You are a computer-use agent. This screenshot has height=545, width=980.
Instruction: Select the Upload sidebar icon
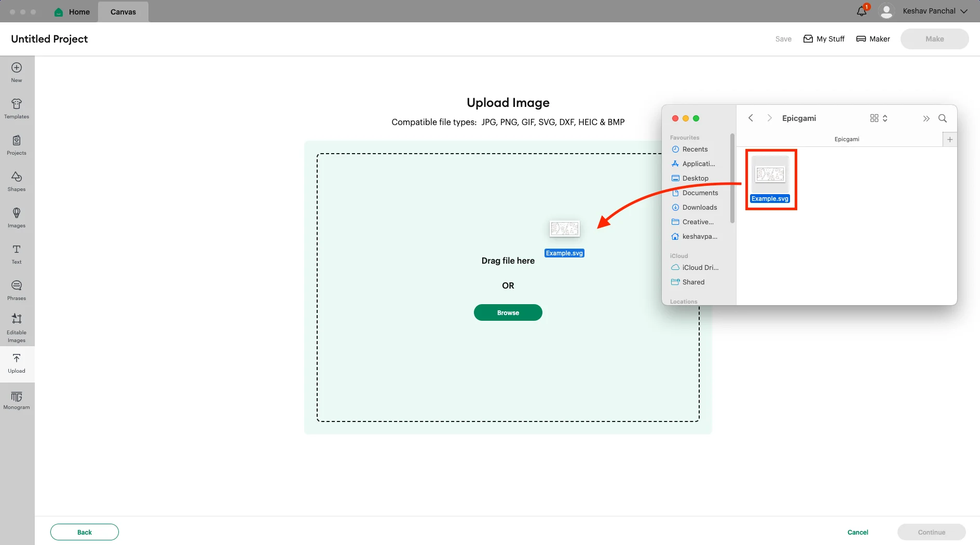(17, 363)
